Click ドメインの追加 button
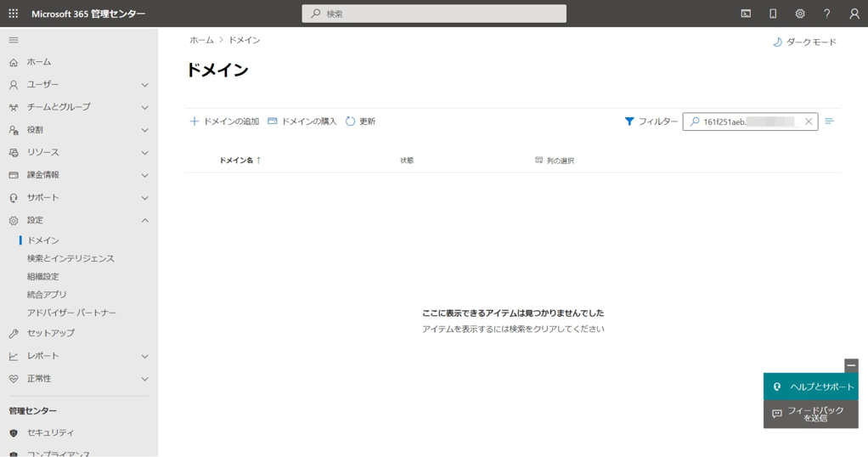This screenshot has height=457, width=868. pyautogui.click(x=224, y=121)
